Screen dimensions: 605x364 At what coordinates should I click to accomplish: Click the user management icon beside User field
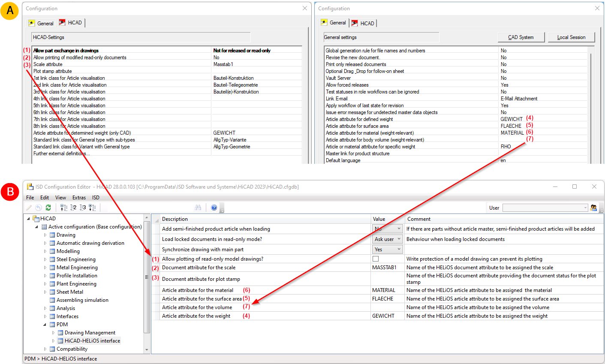(x=593, y=208)
